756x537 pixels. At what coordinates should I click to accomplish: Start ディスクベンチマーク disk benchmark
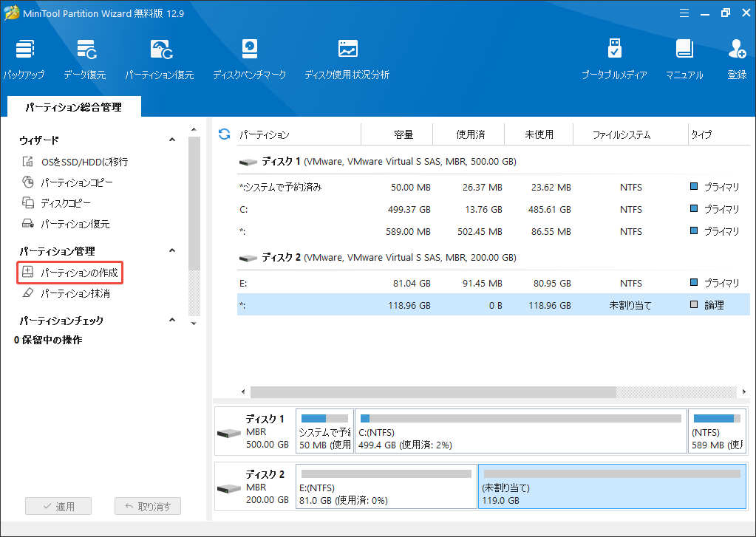coord(249,59)
